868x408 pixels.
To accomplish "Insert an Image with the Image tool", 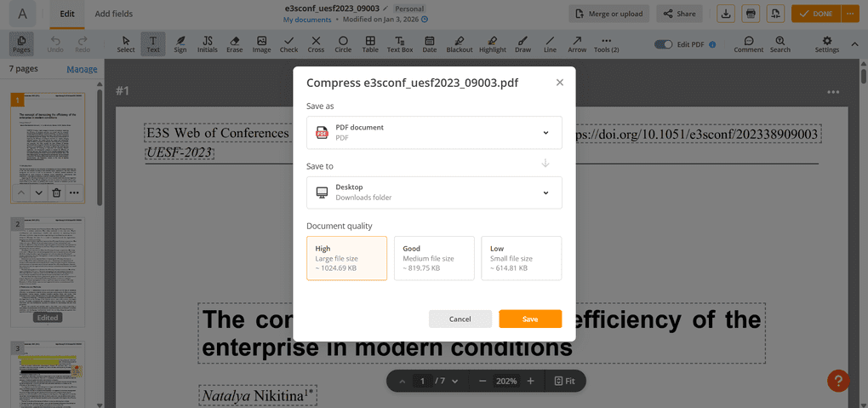I will coord(261,44).
